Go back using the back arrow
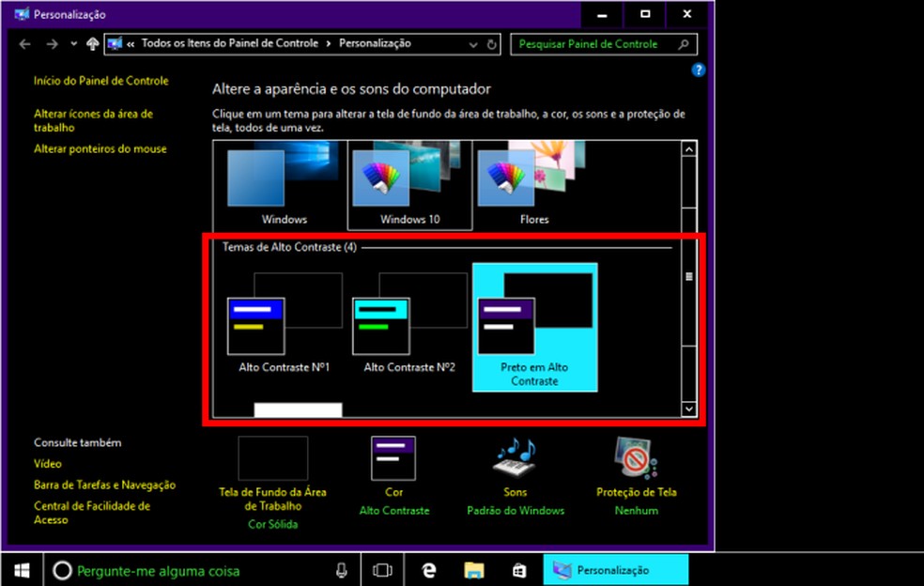 (24, 44)
